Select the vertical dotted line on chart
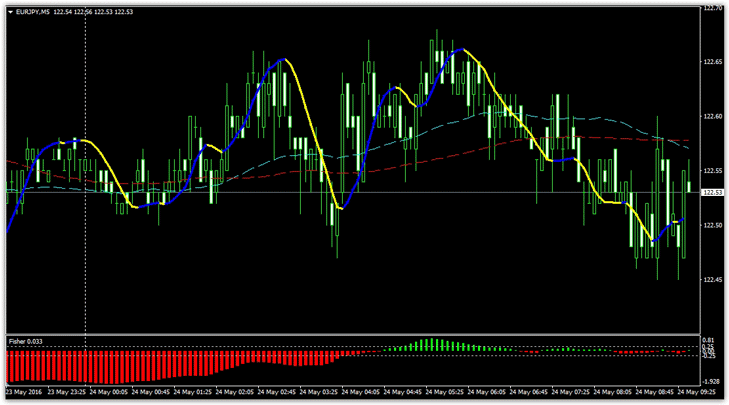Viewport: 729px width, 405px height. (x=85, y=250)
